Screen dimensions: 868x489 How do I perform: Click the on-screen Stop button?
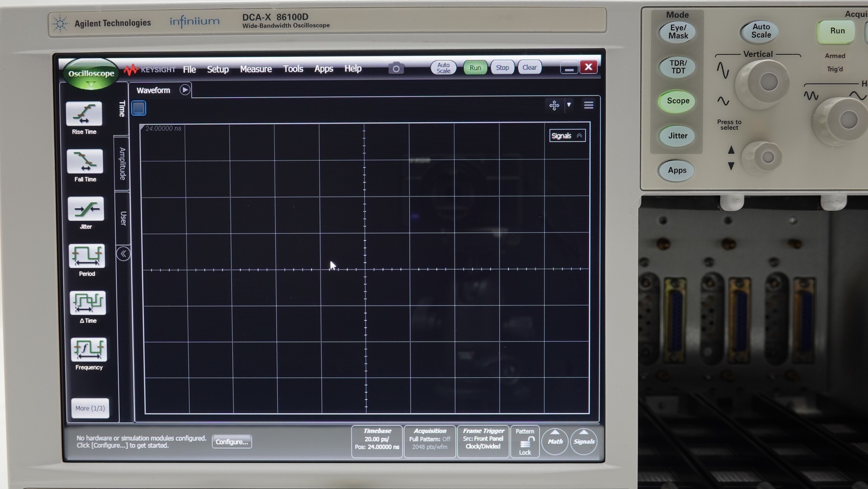tap(502, 67)
